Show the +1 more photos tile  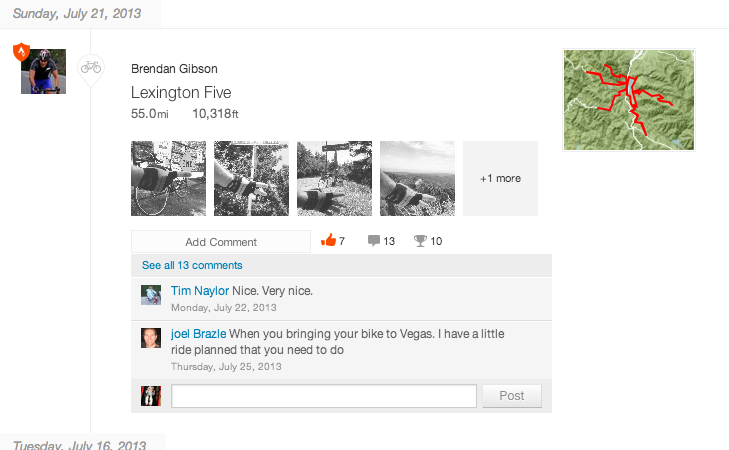point(500,178)
